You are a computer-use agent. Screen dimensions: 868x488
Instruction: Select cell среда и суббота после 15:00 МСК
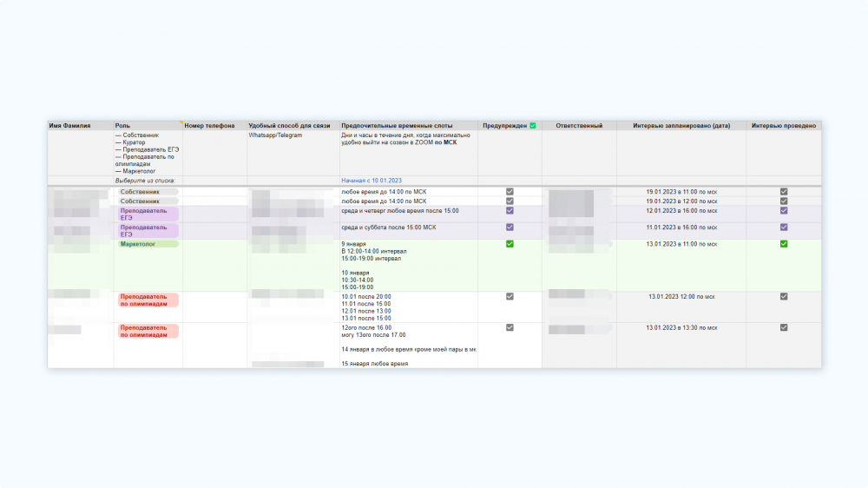[x=409, y=231]
